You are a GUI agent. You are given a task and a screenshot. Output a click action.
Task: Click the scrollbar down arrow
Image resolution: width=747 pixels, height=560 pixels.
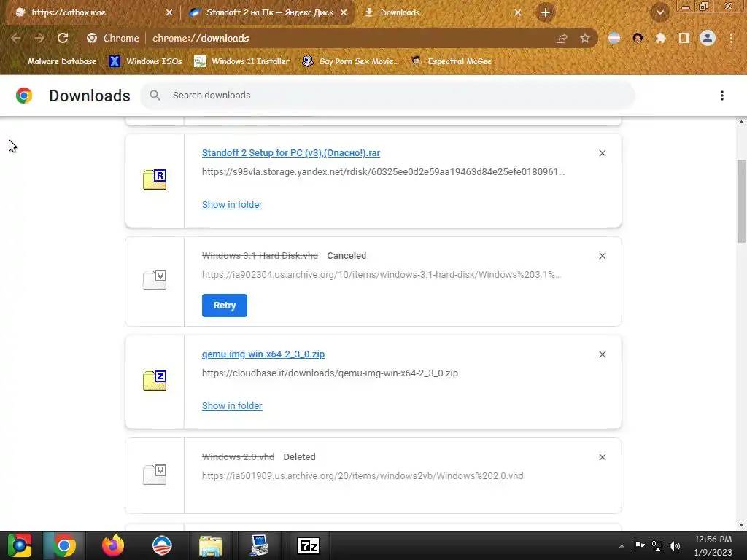tap(741, 525)
